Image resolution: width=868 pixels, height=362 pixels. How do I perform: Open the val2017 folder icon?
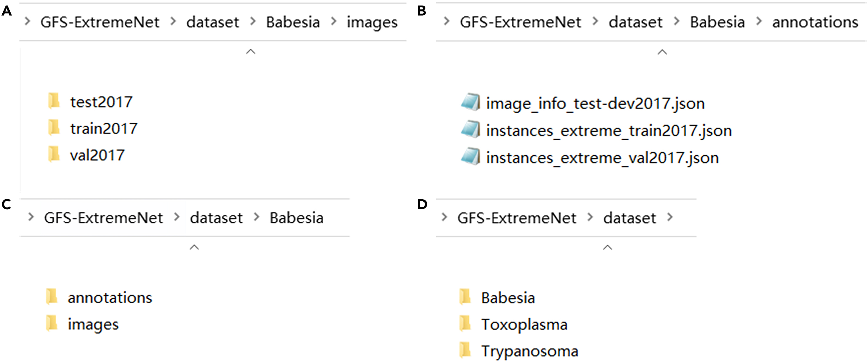(x=54, y=154)
